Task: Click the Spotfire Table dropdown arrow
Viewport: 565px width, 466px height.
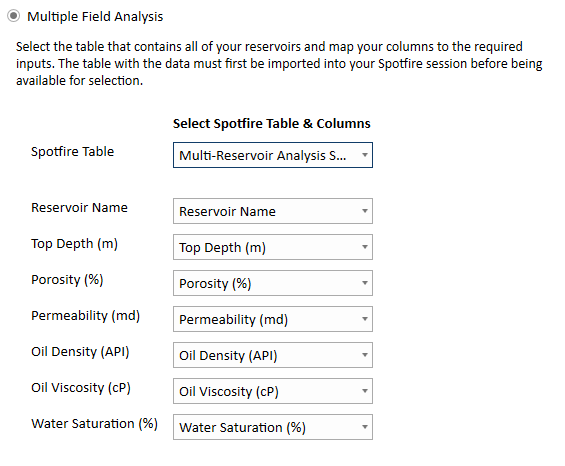Action: pos(365,155)
